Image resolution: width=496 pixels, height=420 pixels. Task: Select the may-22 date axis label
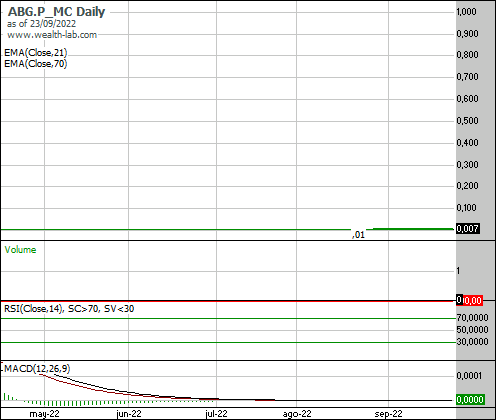44,414
